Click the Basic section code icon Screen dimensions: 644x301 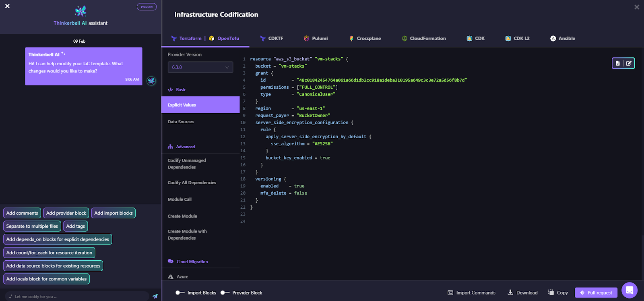coord(170,90)
